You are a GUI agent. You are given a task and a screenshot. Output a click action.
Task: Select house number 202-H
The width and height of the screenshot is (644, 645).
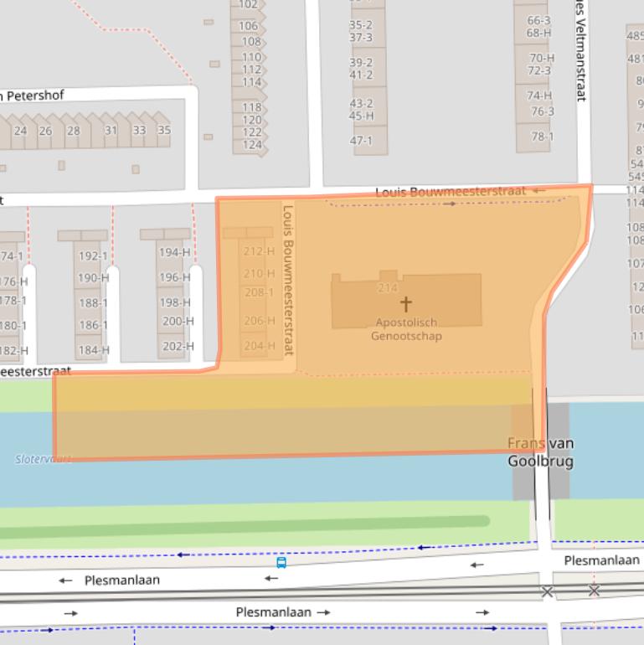(x=178, y=346)
